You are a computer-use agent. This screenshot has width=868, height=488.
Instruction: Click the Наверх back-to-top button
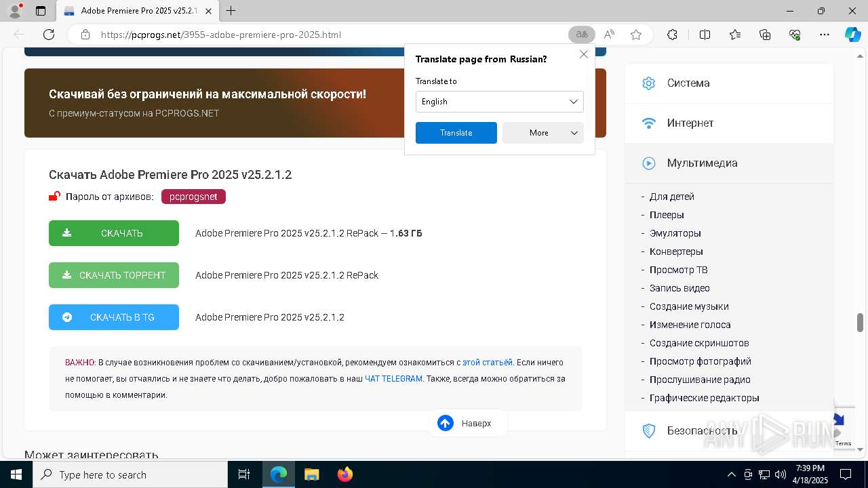[x=467, y=423]
